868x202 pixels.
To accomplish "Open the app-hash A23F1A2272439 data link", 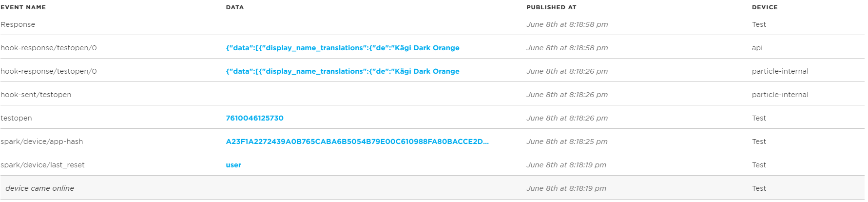I will (x=357, y=141).
